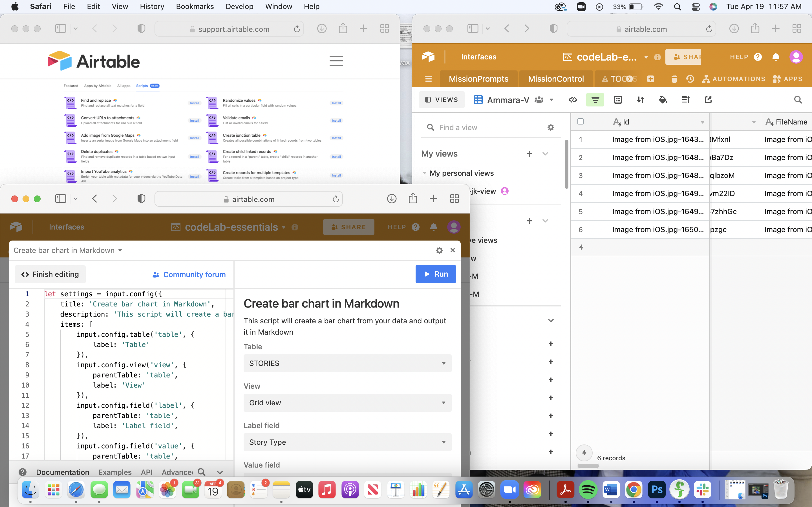The width and height of the screenshot is (812, 507).
Task: Open the Table dropdown showing STORIES
Action: 347,363
